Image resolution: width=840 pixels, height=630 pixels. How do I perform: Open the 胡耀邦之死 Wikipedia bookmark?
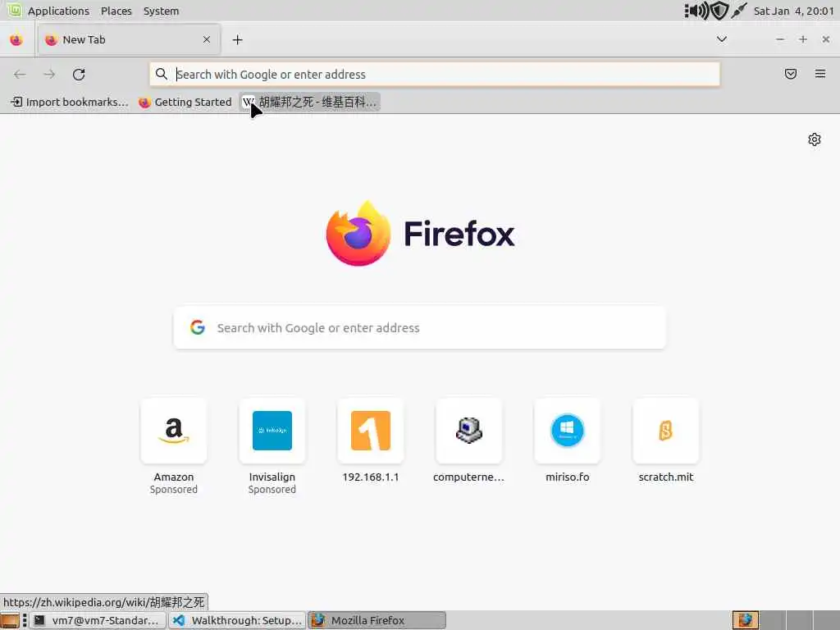click(309, 102)
